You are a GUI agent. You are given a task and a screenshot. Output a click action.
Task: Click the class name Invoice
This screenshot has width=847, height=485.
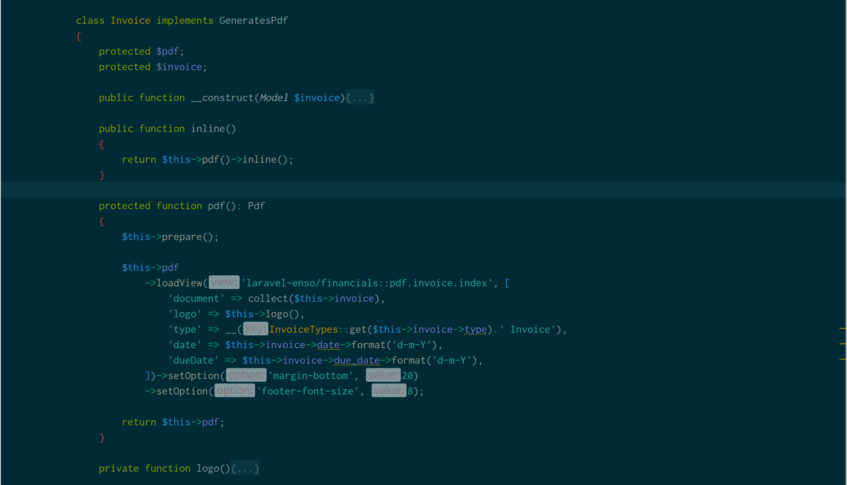(130, 21)
